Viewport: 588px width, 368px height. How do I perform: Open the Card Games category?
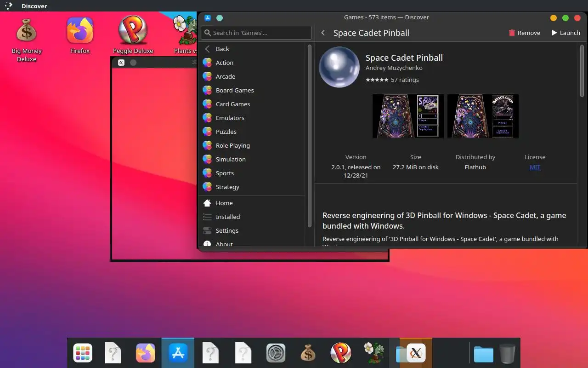252,104
